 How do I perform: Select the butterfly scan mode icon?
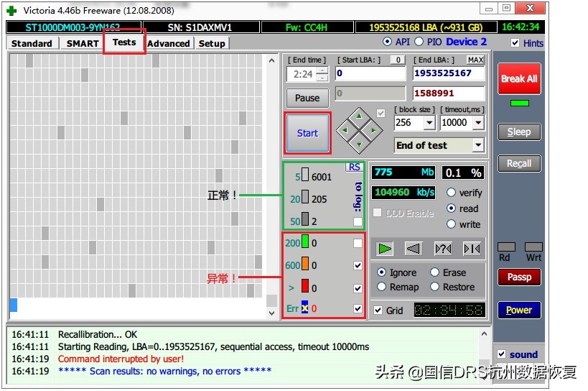pos(472,249)
